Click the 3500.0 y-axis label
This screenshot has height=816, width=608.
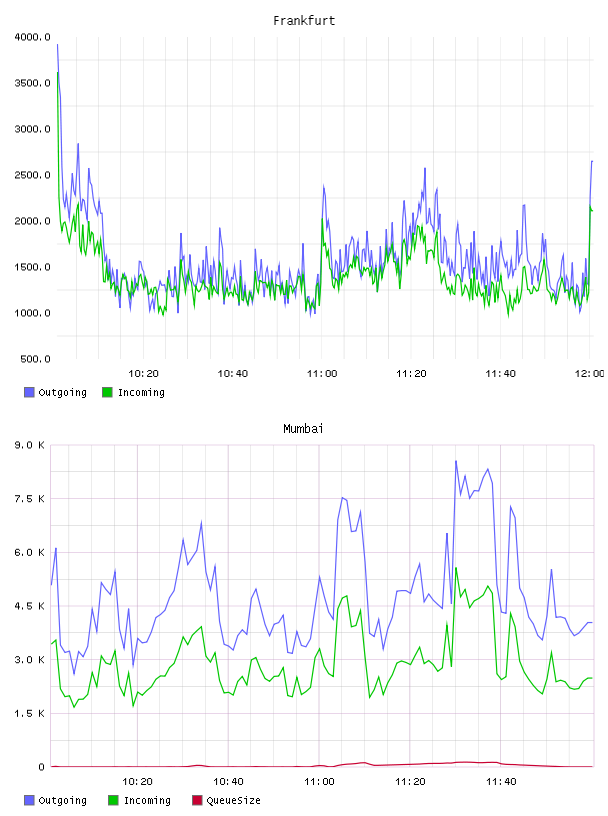32,83
